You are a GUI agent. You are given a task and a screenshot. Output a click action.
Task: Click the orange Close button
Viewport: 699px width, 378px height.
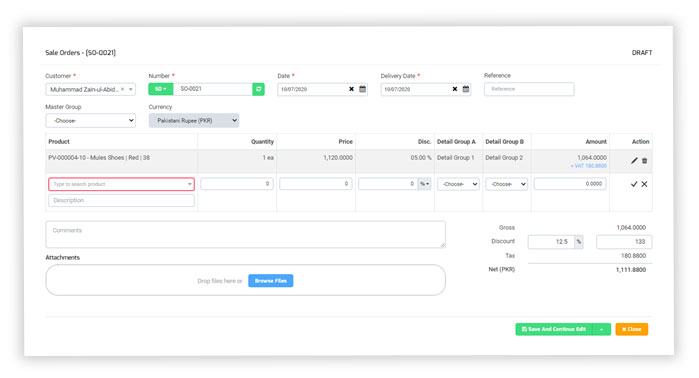pyautogui.click(x=632, y=329)
